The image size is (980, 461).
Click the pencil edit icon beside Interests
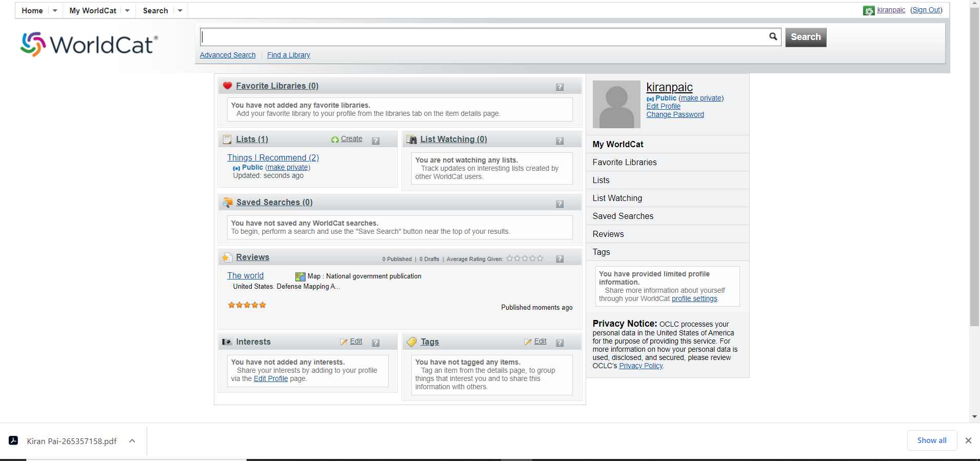[x=344, y=342]
